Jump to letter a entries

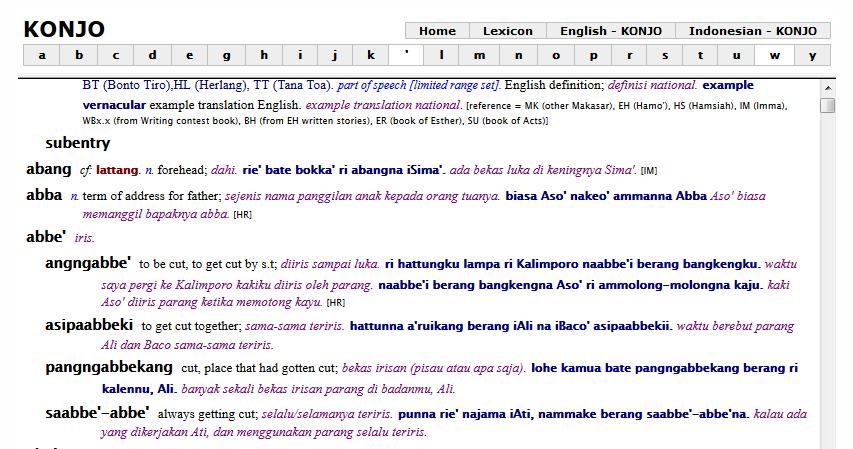coord(42,56)
